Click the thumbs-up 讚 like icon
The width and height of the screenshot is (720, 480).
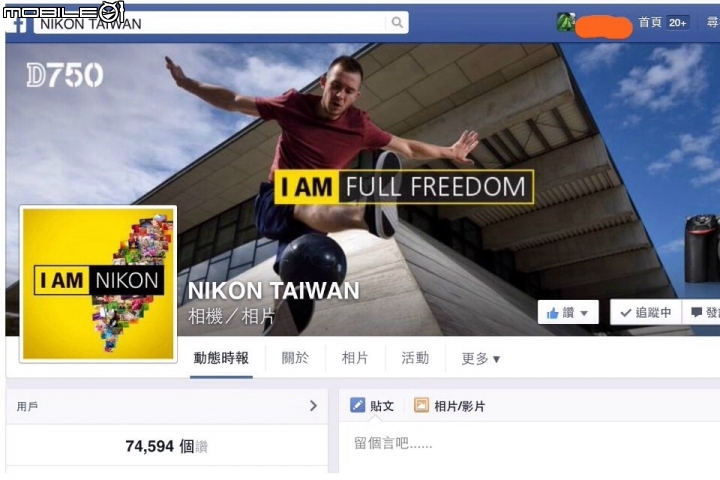click(x=553, y=313)
